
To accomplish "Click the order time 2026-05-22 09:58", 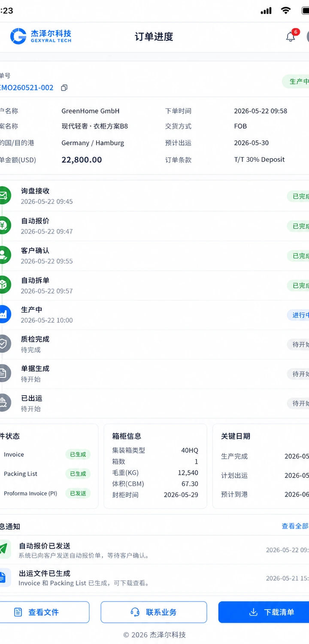I will (x=261, y=111).
